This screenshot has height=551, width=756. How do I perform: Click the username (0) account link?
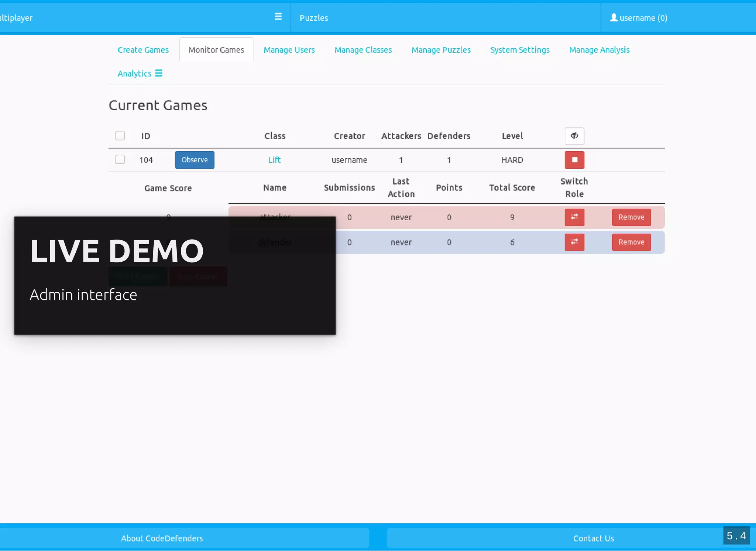click(x=639, y=18)
